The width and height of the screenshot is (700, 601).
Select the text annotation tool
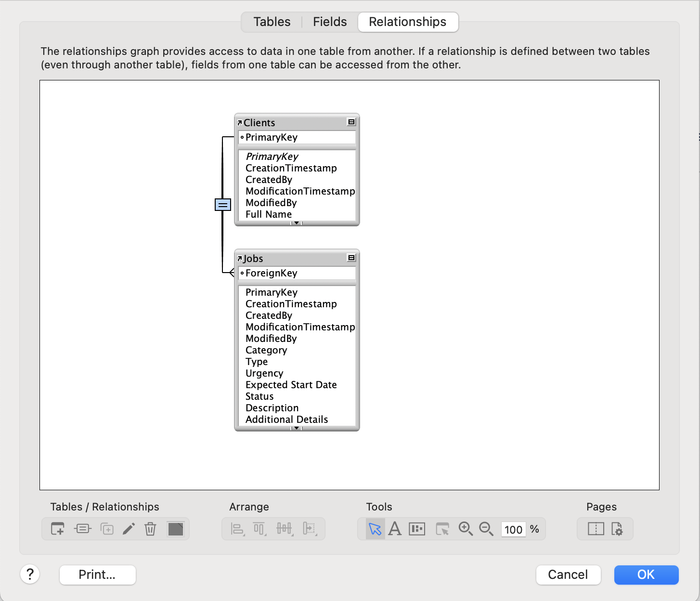pos(395,528)
